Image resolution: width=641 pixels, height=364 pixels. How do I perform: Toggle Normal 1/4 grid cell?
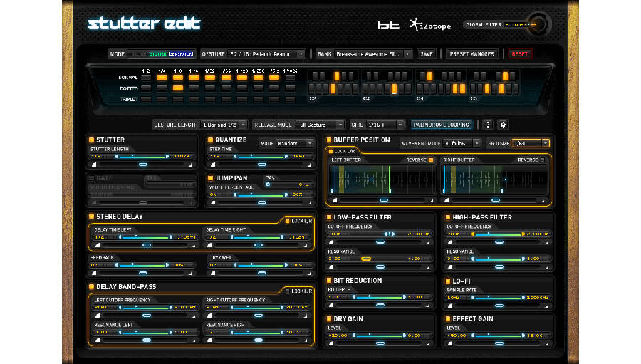click(x=162, y=78)
